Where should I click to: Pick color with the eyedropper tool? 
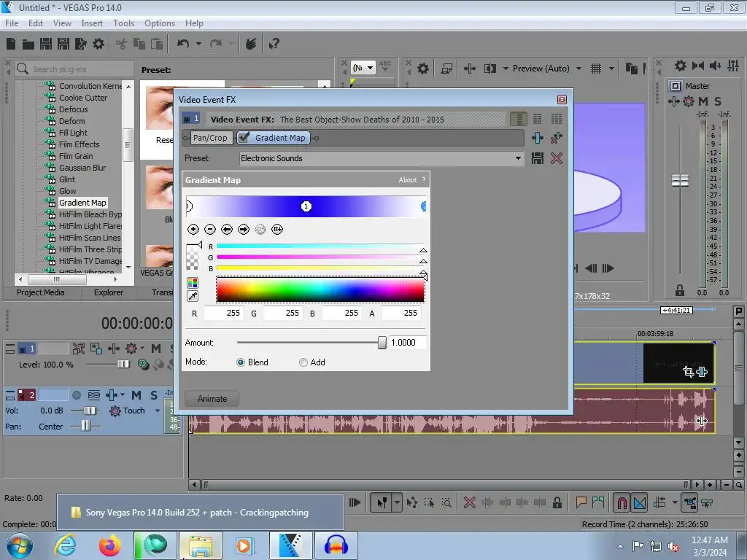click(193, 296)
